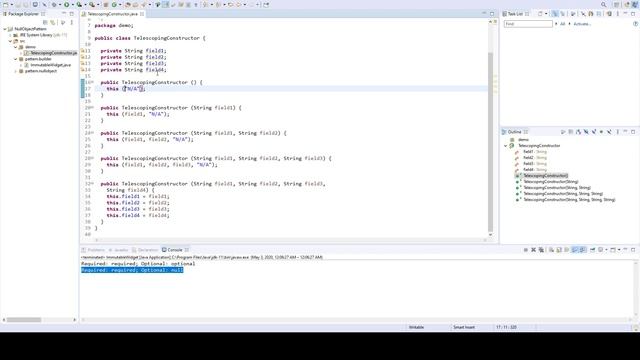
Task: Click the All filter in Task List
Action: point(562,24)
